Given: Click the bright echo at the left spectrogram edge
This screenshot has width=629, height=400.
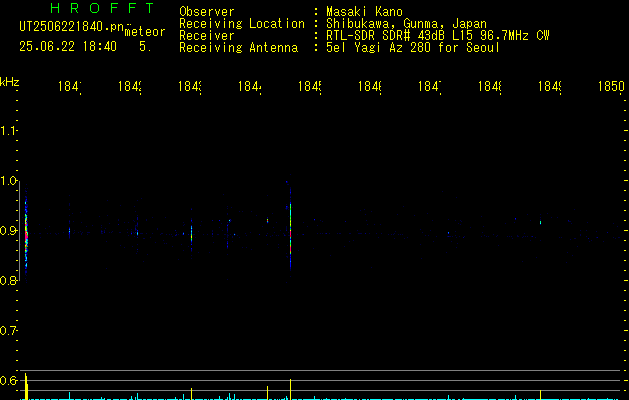Looking at the screenshot, I should [26, 233].
